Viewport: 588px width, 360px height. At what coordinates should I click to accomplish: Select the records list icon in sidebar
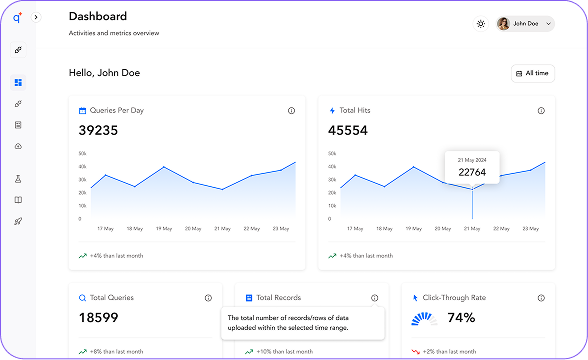tap(18, 125)
